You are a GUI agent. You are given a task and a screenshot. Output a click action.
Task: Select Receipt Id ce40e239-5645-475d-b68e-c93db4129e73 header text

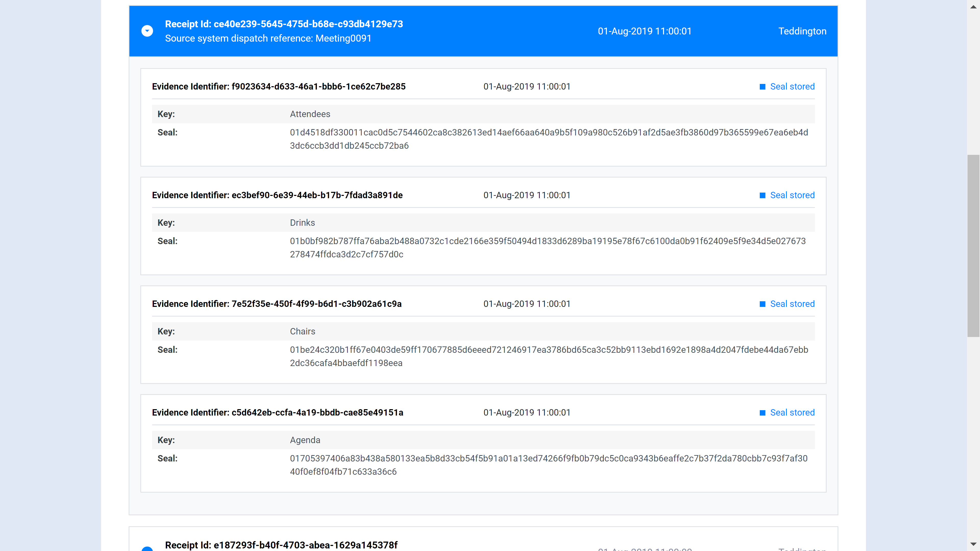coord(284,24)
